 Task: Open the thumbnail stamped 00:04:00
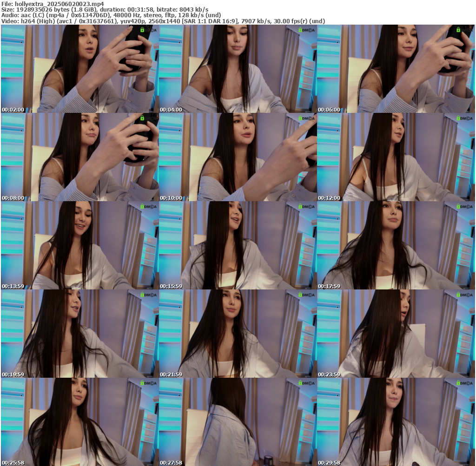click(x=238, y=69)
